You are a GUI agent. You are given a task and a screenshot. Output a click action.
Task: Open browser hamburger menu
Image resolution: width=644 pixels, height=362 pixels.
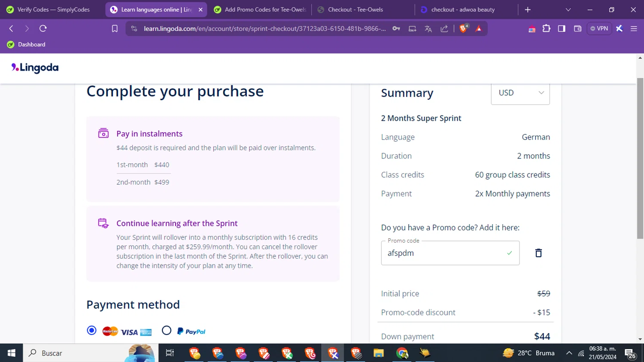[634, 28]
